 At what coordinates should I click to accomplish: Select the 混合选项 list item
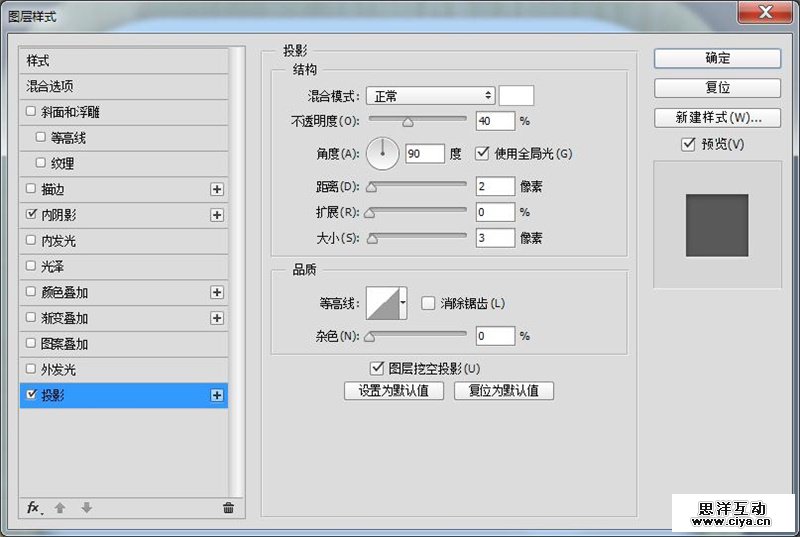click(123, 86)
